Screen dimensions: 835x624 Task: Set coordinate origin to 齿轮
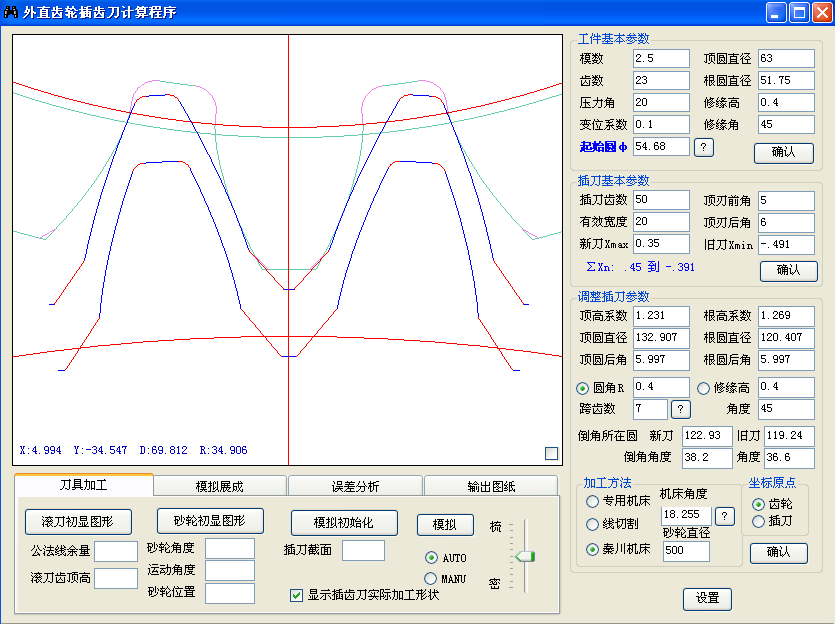coord(758,504)
